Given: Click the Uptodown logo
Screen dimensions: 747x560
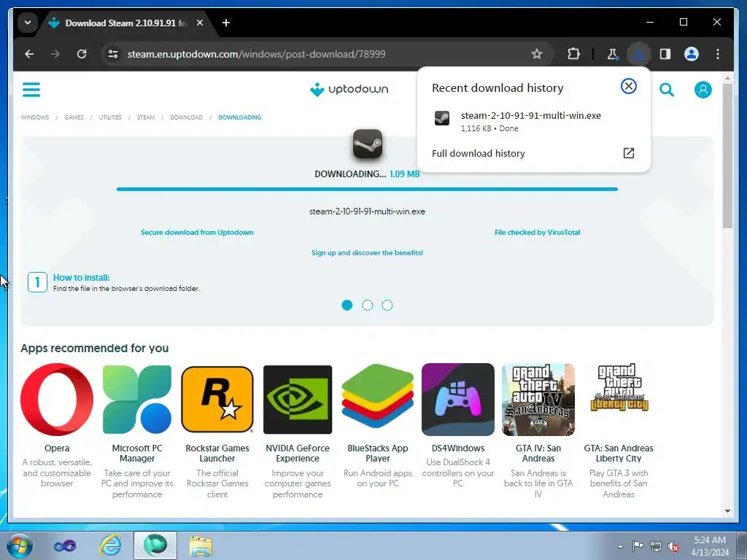Looking at the screenshot, I should click(349, 89).
